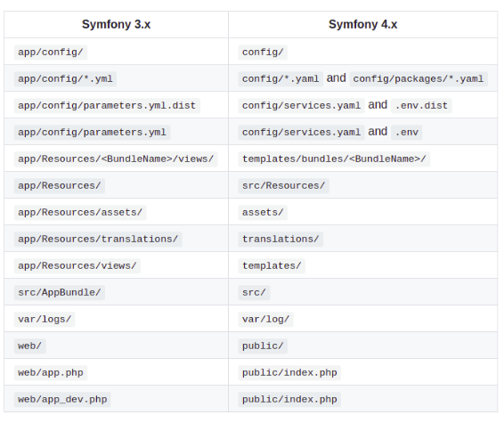
Task: Select the 'public/' code text
Action: click(263, 346)
